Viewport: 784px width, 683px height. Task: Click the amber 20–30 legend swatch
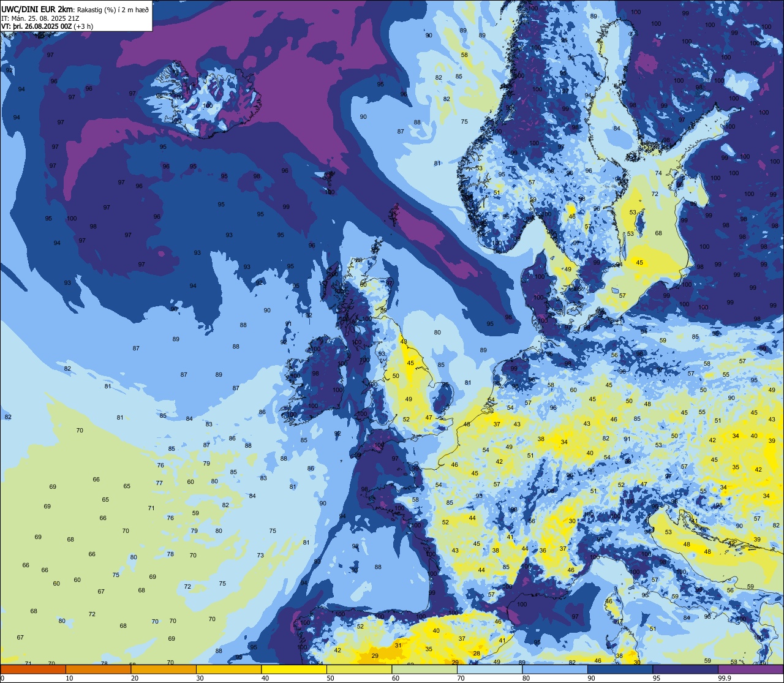pyautogui.click(x=164, y=669)
